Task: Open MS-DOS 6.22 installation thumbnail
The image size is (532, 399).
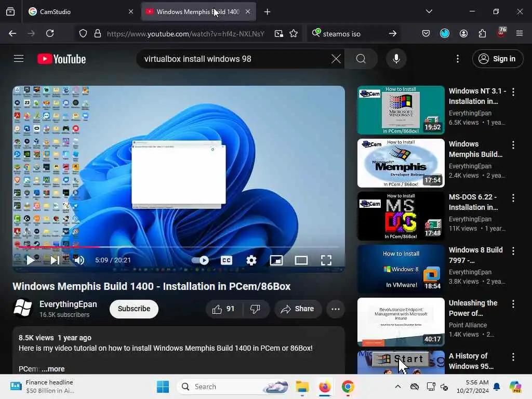Action: coord(401,216)
